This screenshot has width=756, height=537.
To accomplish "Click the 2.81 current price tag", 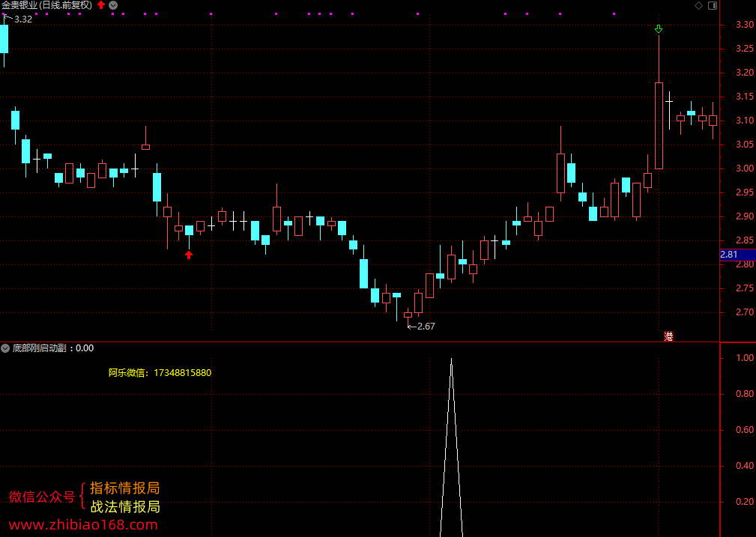I will point(737,255).
